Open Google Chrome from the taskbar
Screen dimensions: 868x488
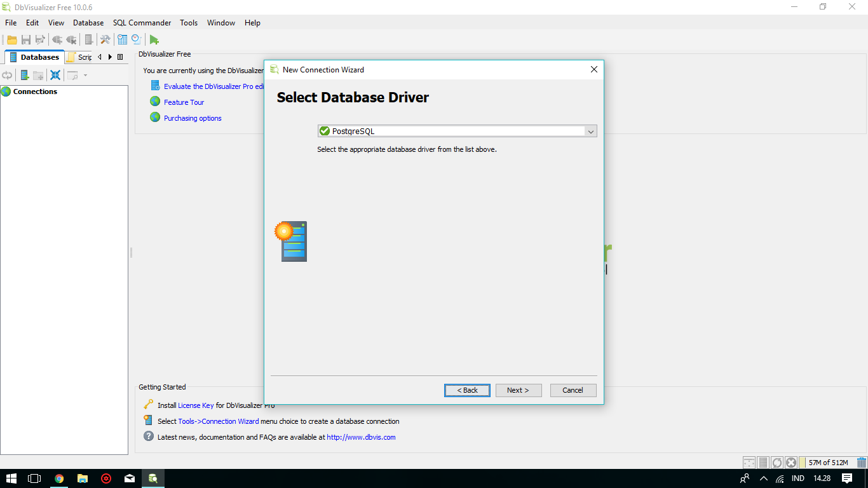coord(59,478)
